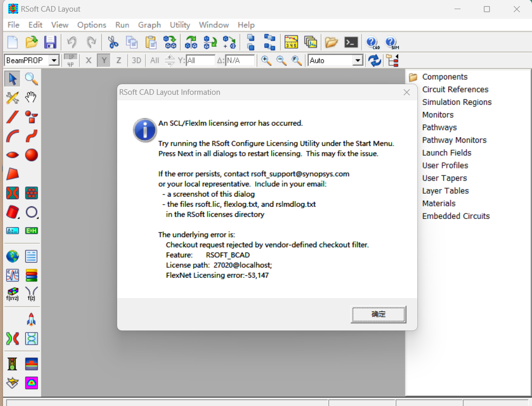Click the Open File folder icon

[31, 43]
